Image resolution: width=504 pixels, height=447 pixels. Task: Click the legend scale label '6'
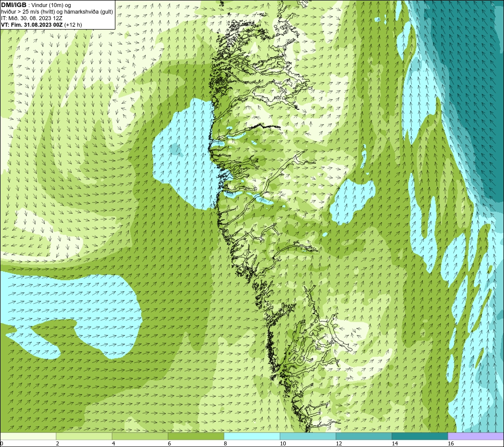[x=169, y=444]
